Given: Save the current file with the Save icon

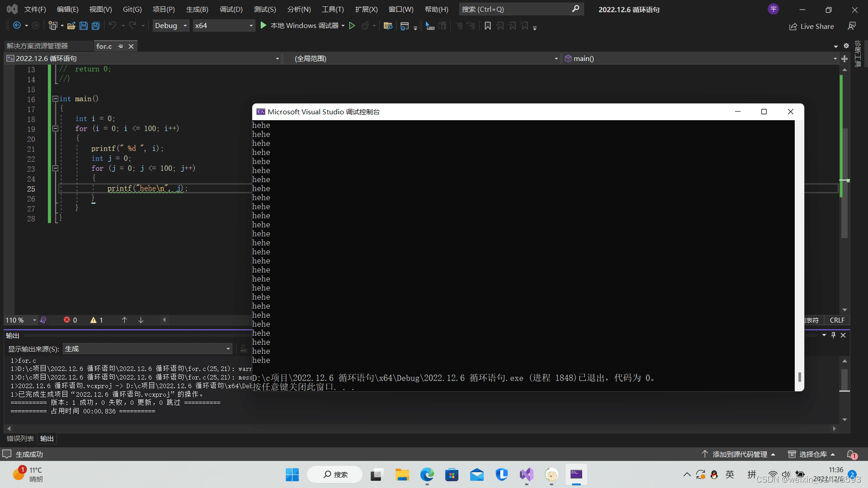Looking at the screenshot, I should click(x=84, y=26).
